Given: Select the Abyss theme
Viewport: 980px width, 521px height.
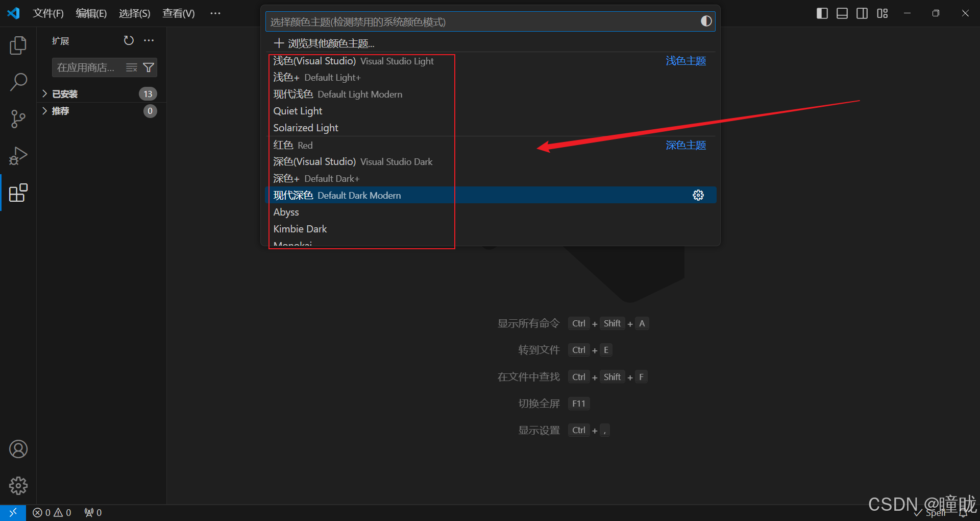Looking at the screenshot, I should click(490, 212).
